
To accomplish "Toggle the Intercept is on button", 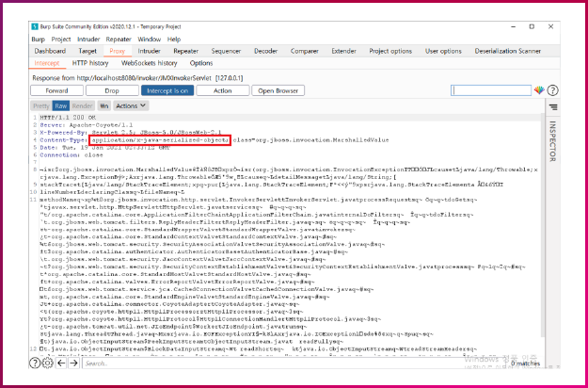I will point(167,90).
